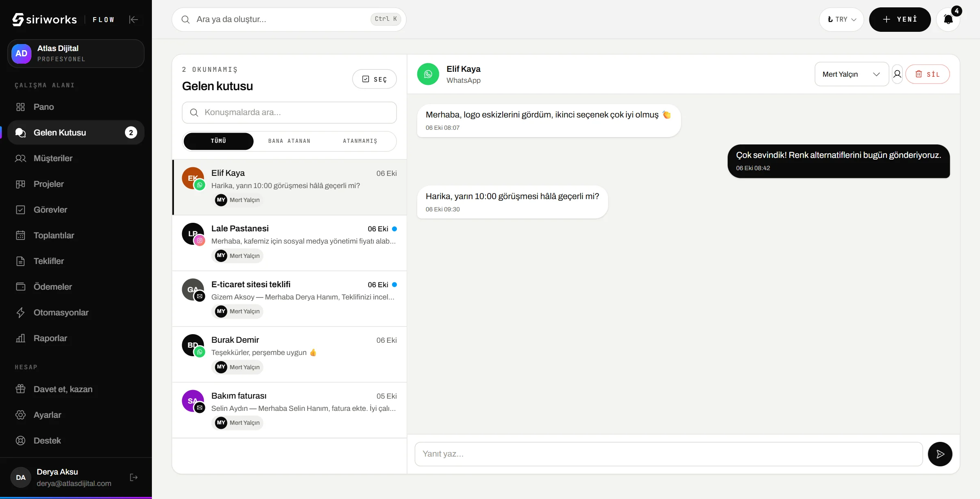The width and height of the screenshot is (980, 499).
Task: Click the Derya Aksu profile name
Action: pos(57,472)
